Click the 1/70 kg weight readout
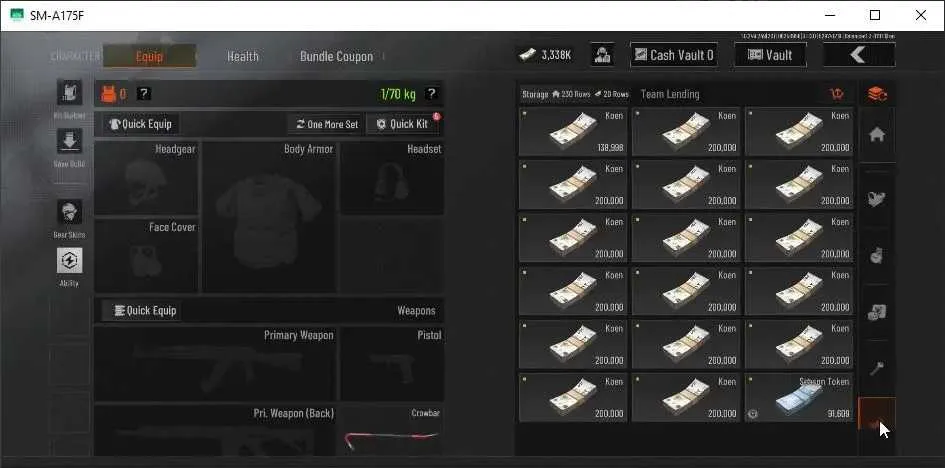This screenshot has height=468, width=945. click(398, 94)
